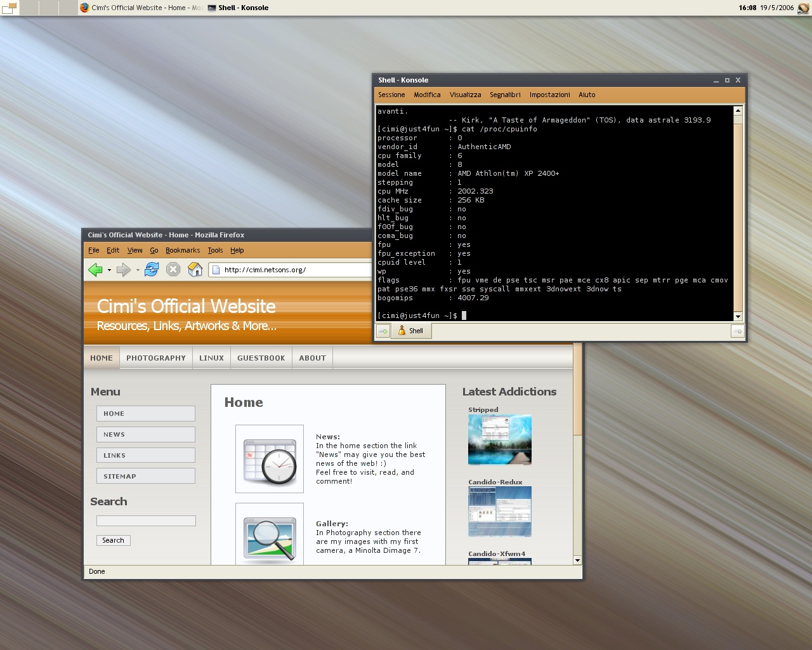812x650 pixels.
Task: Open the Firefox Edit menu
Action: point(113,250)
